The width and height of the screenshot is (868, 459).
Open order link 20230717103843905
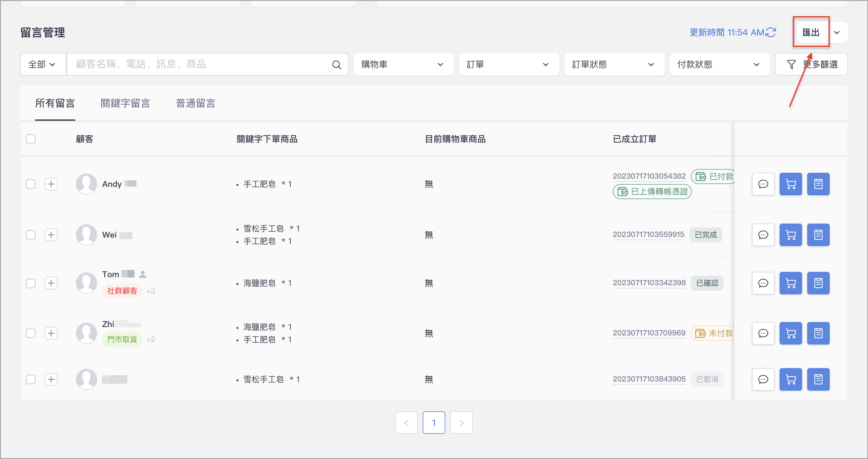coord(649,379)
